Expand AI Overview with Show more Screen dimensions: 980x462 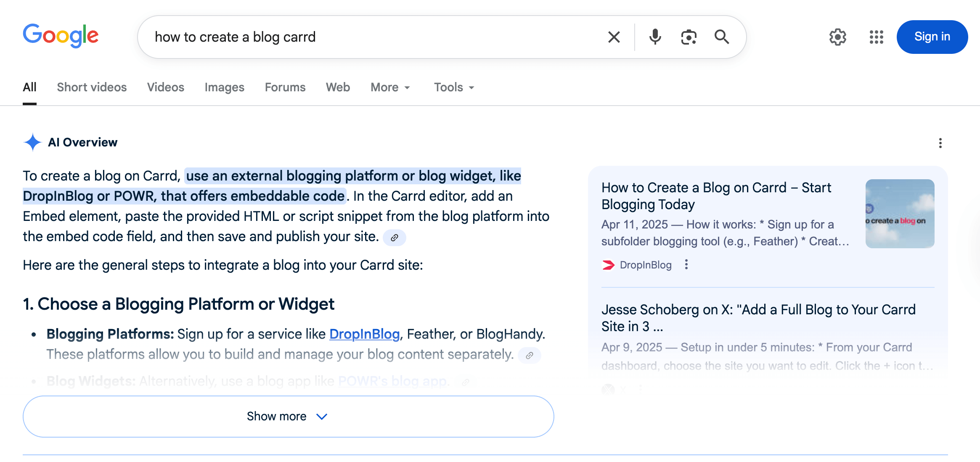[x=288, y=417]
